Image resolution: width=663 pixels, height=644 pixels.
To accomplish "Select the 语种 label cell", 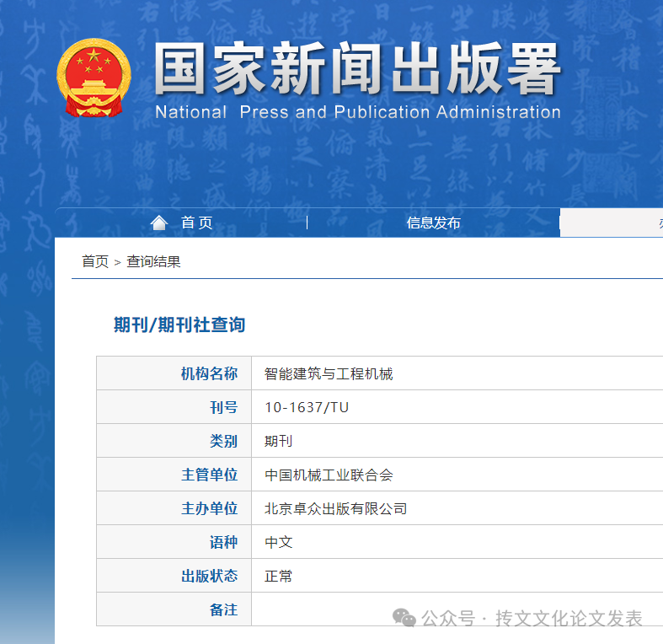I will (x=174, y=542).
